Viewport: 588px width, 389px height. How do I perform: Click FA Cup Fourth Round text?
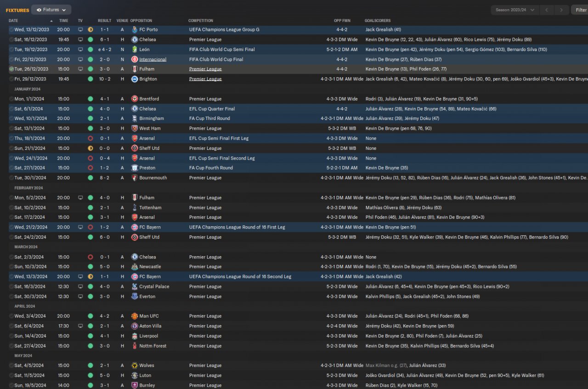tap(211, 168)
